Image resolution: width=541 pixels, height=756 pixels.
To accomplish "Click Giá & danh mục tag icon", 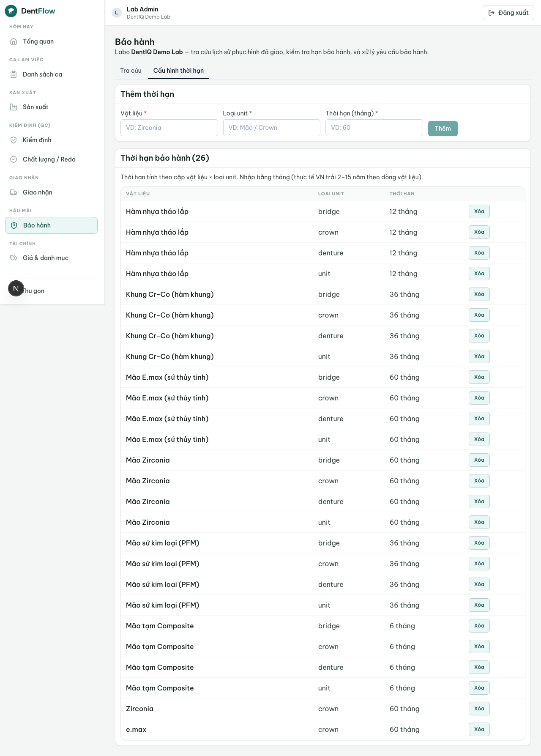I will [14, 258].
